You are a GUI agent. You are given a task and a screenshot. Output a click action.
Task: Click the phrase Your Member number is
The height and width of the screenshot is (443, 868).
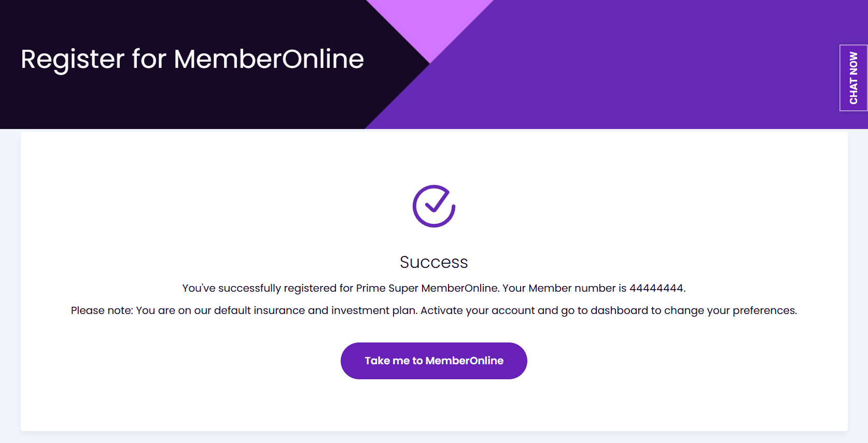(564, 288)
